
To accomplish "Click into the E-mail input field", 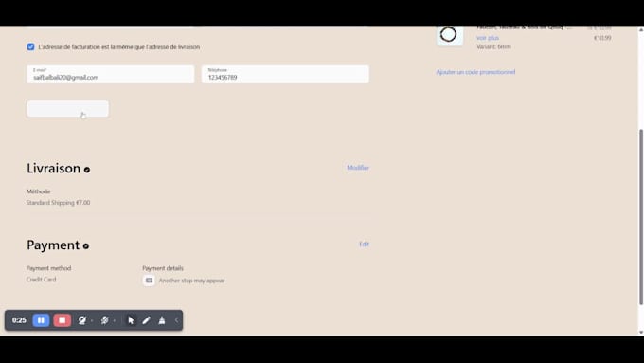I will coord(111,75).
